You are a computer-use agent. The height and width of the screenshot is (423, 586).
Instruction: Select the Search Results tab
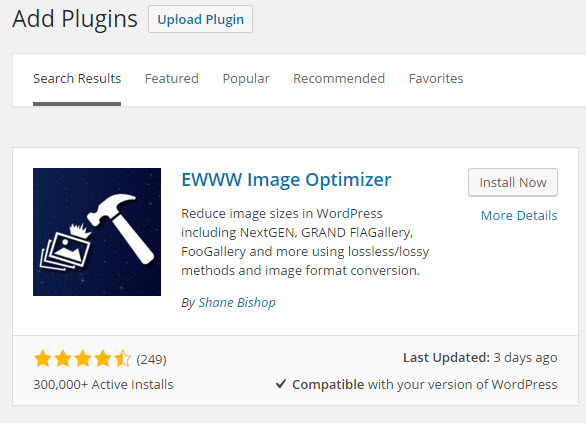[x=77, y=78]
